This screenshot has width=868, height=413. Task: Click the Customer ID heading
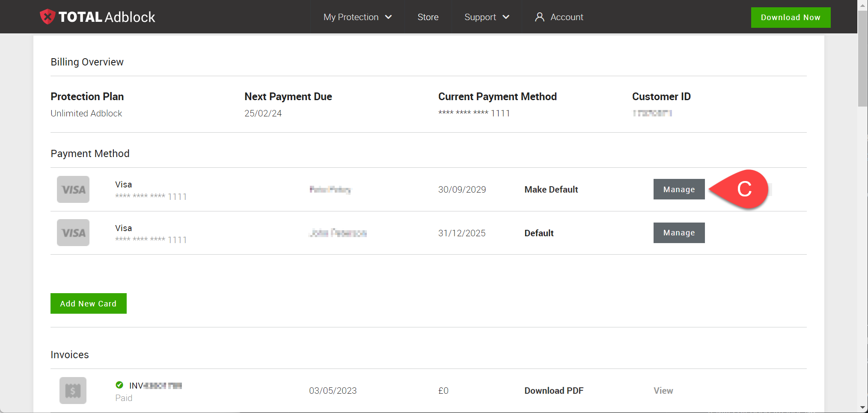pos(661,96)
